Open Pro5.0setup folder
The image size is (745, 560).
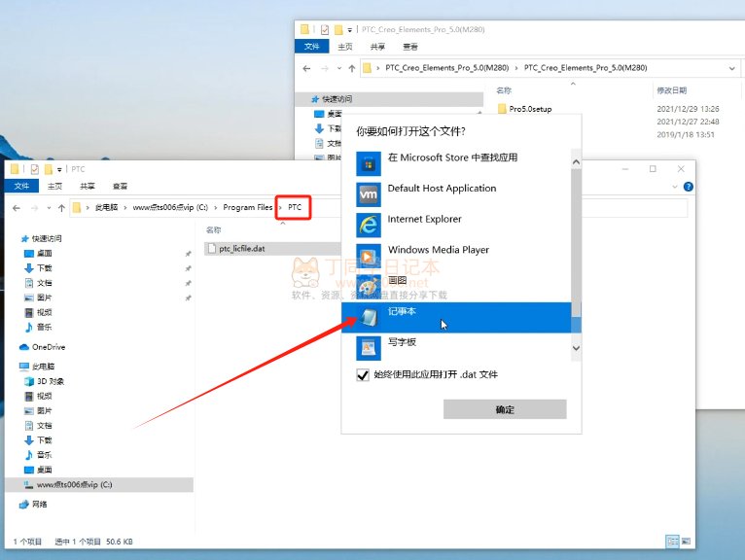530,109
